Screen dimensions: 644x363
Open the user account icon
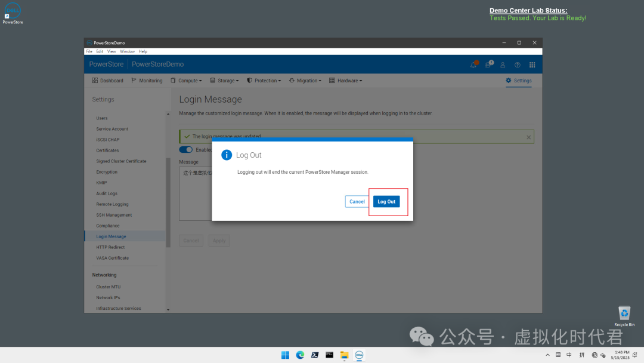(503, 64)
